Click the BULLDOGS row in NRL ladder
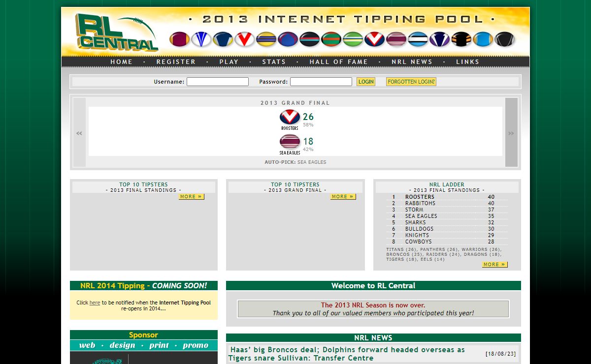Viewport: 591px width, 364px height. 447,229
